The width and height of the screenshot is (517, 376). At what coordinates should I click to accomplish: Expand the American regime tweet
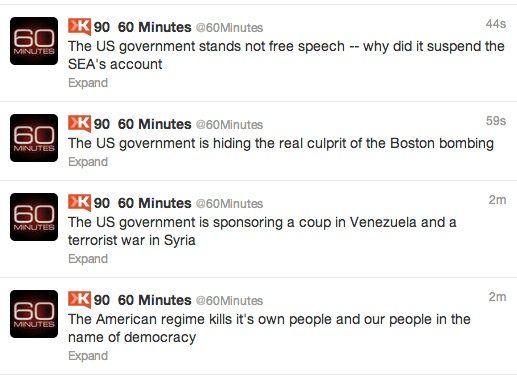88,356
